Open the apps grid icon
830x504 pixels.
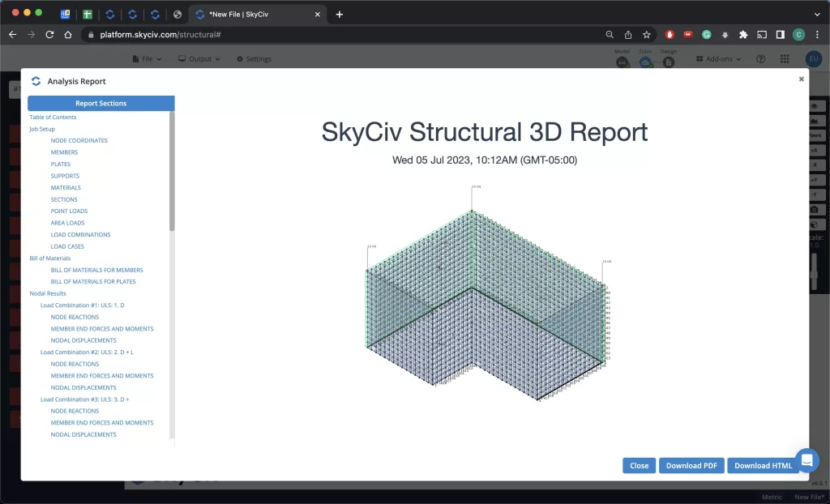(x=785, y=59)
